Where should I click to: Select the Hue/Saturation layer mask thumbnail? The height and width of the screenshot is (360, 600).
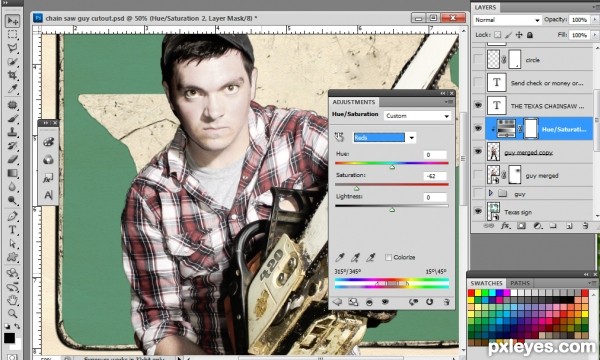coord(531,129)
